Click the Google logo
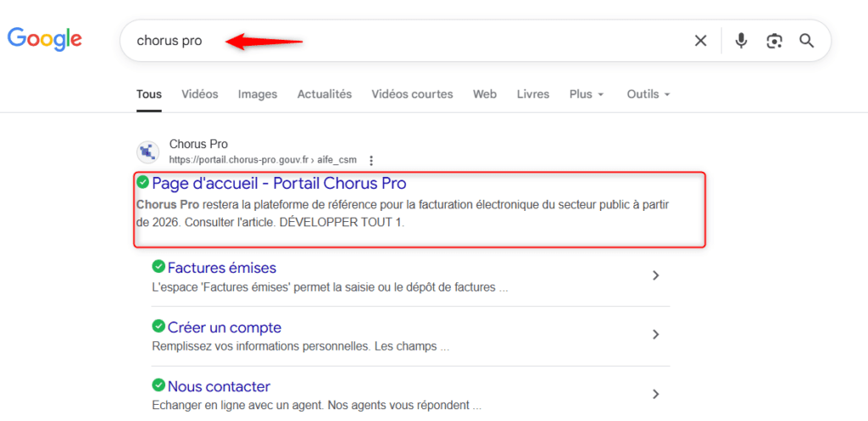 tap(44, 39)
